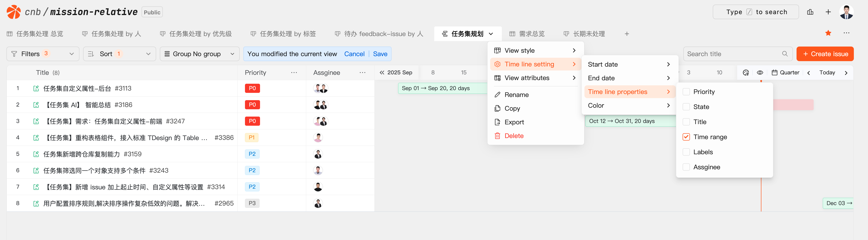Save the modified current view
The width and height of the screenshot is (868, 240).
pyautogui.click(x=380, y=54)
